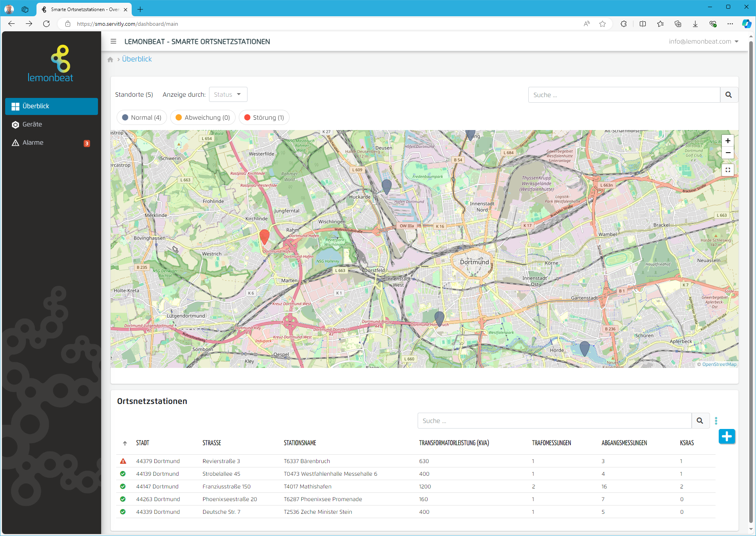Viewport: 756px width, 536px height.
Task: Toggle the Abweichung (0) status filter
Action: (203, 117)
